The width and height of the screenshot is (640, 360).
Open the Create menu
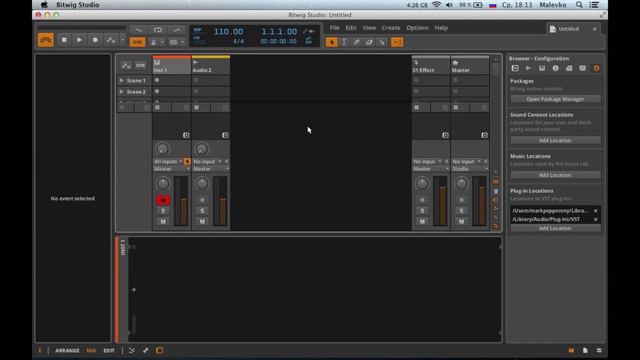(x=391, y=28)
